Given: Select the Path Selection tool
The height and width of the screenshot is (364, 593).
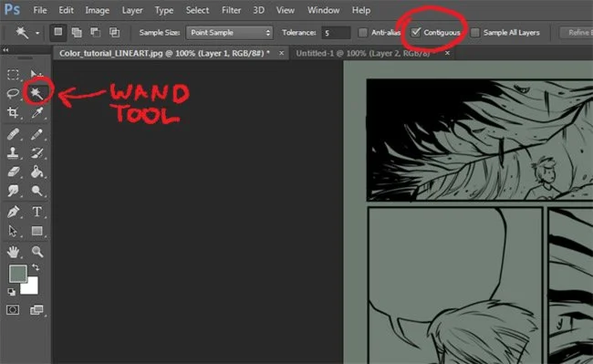Looking at the screenshot, I should (13, 231).
